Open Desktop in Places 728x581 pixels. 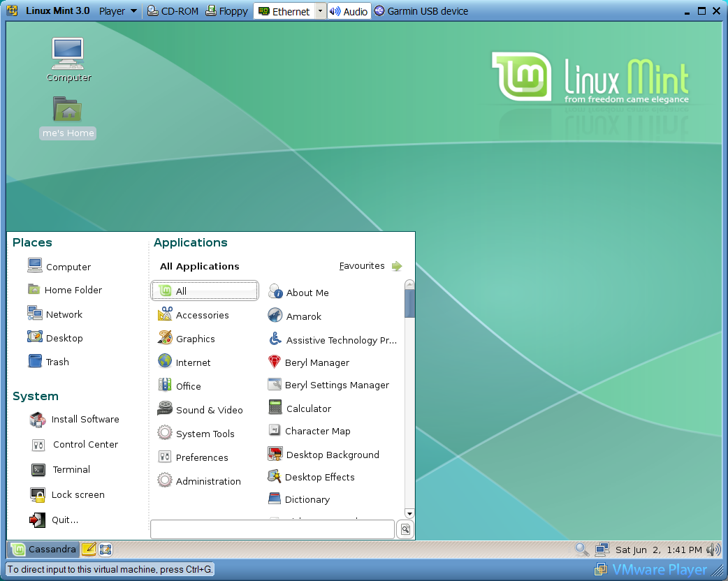[x=54, y=337]
